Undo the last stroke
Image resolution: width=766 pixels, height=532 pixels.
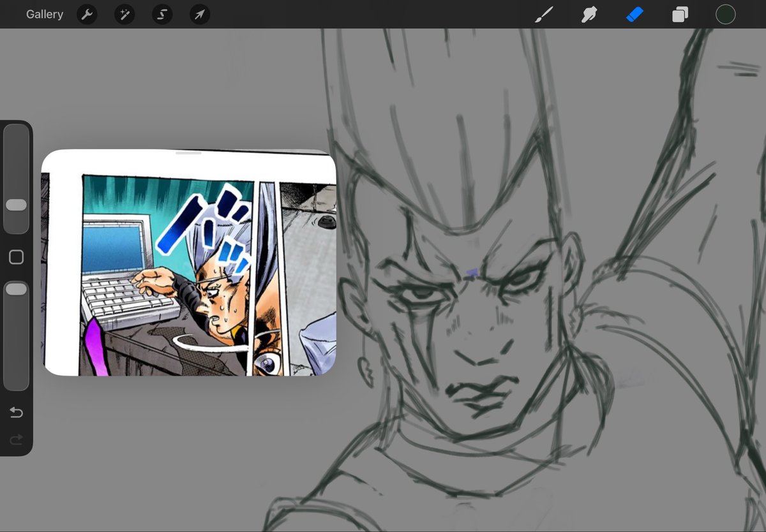(16, 413)
